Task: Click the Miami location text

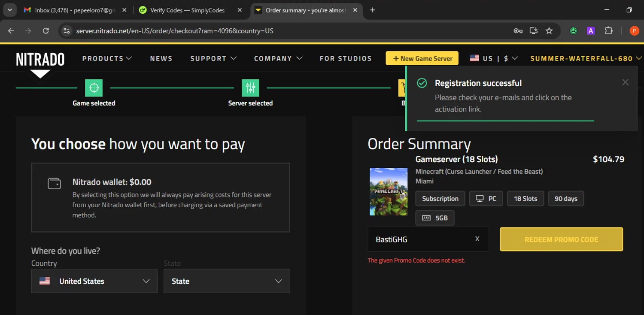Action: click(x=425, y=181)
